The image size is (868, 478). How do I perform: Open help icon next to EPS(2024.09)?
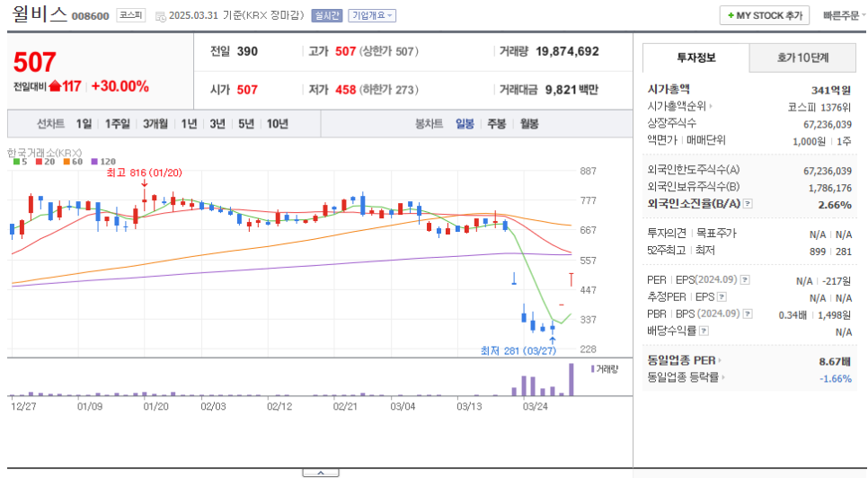(745, 280)
